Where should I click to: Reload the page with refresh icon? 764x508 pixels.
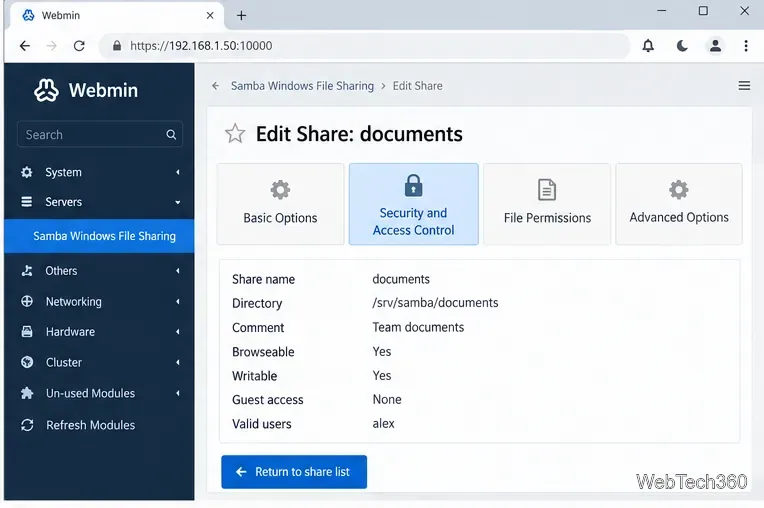pyautogui.click(x=79, y=46)
